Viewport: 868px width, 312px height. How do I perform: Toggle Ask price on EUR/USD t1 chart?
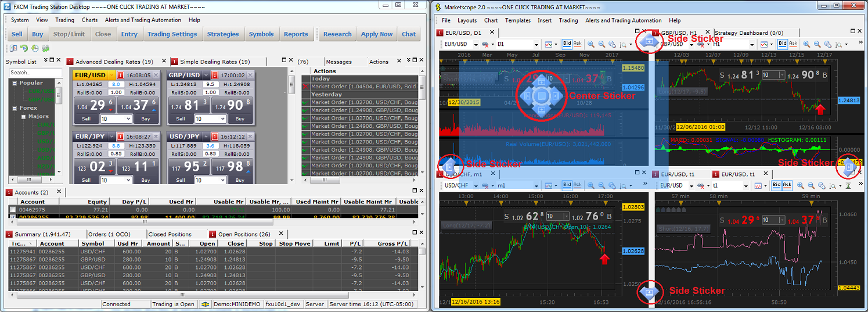pos(787,185)
